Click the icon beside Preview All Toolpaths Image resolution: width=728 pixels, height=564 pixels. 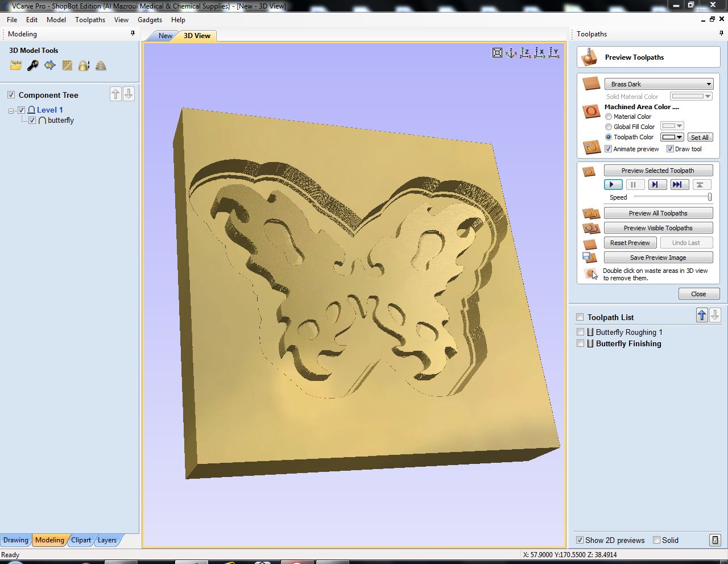(x=591, y=214)
